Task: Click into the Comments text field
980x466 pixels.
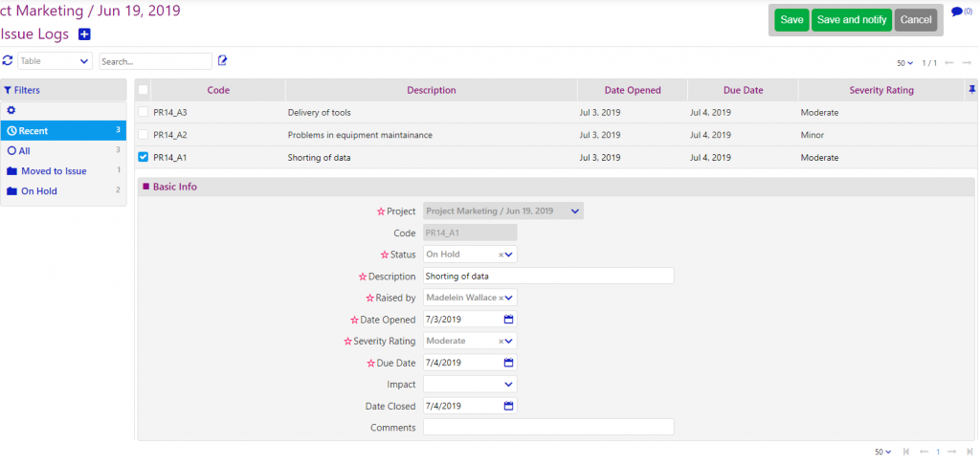Action: pyautogui.click(x=548, y=428)
